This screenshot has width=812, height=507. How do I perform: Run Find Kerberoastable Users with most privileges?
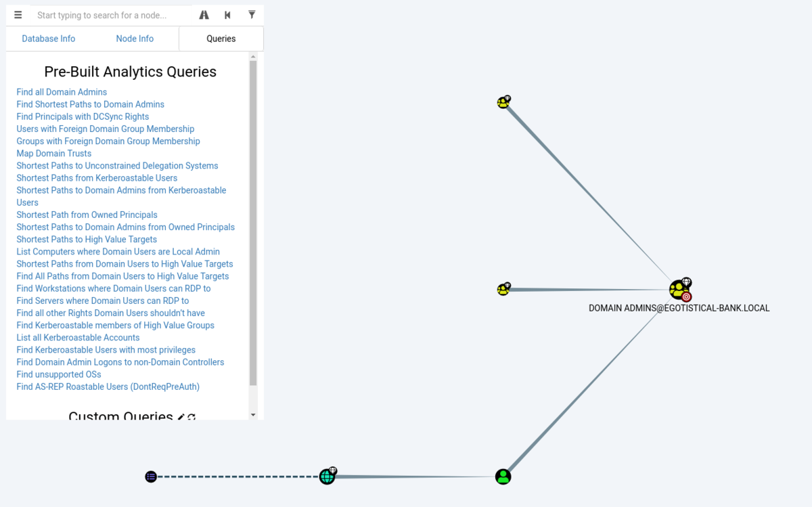[106, 349]
